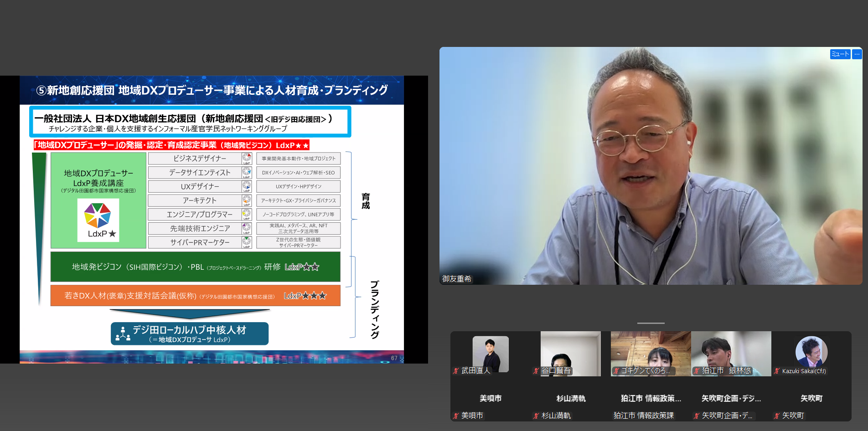Select 狛江市 銀林悠's video thumbnail

[731, 354]
